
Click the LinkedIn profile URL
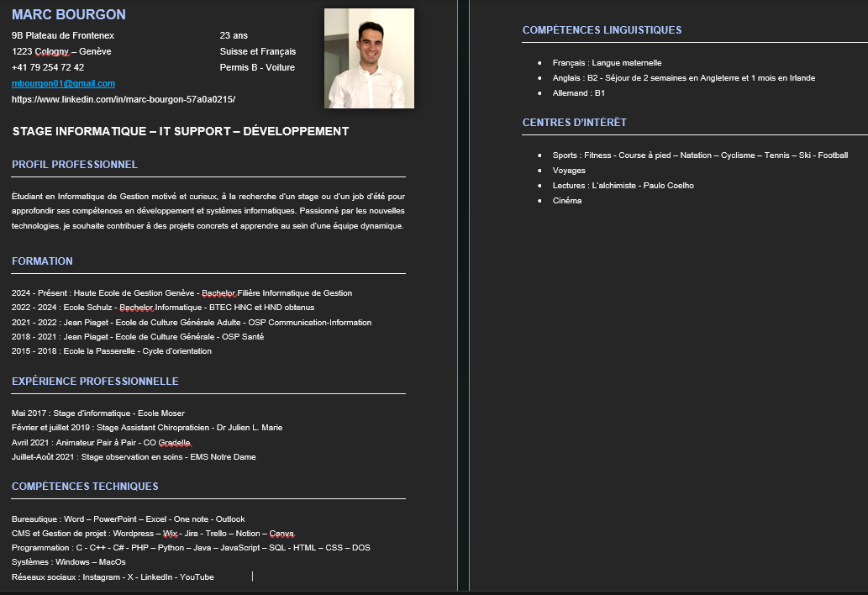[124, 99]
